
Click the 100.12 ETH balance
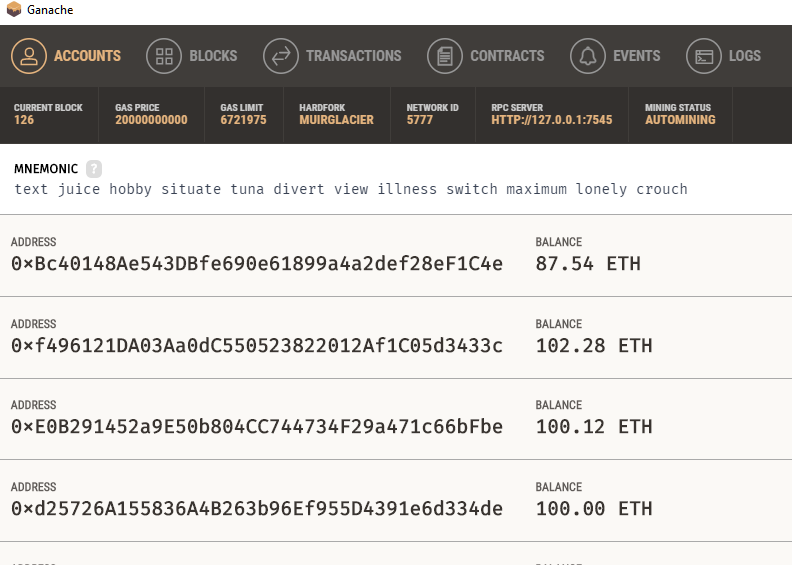tap(594, 427)
